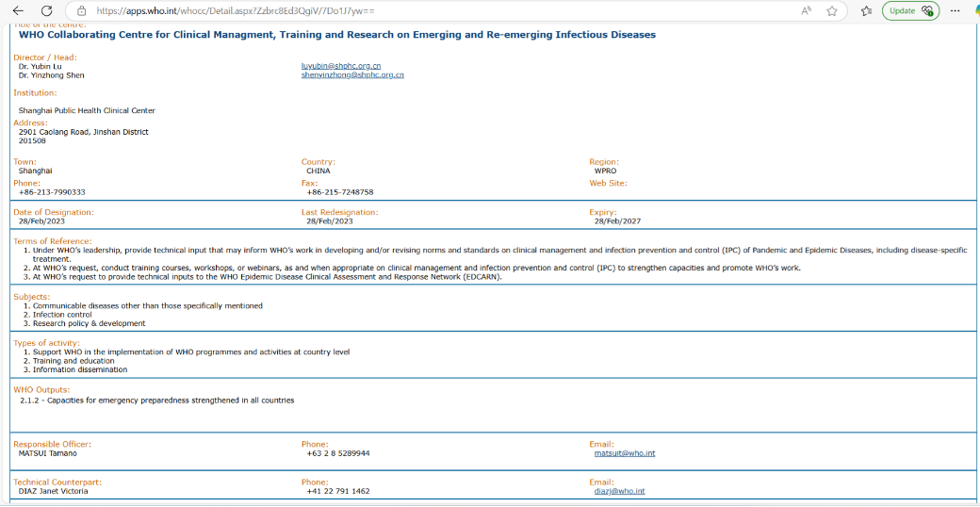Select the centre title heading text
Image resolution: width=980 pixels, height=507 pixels.
point(337,35)
